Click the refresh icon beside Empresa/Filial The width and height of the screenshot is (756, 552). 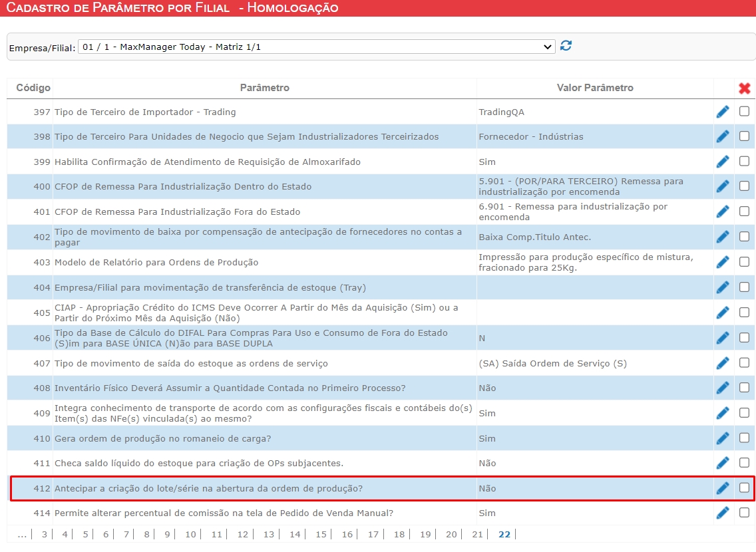(566, 46)
